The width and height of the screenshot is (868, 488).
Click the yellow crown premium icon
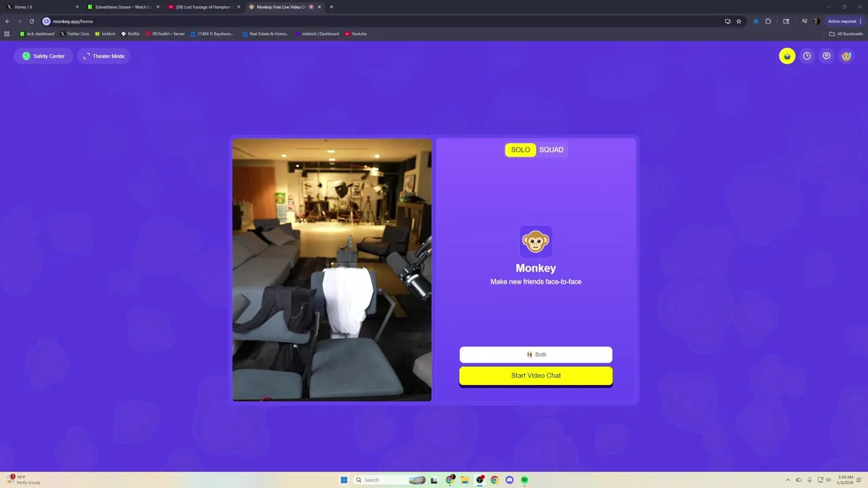(787, 56)
